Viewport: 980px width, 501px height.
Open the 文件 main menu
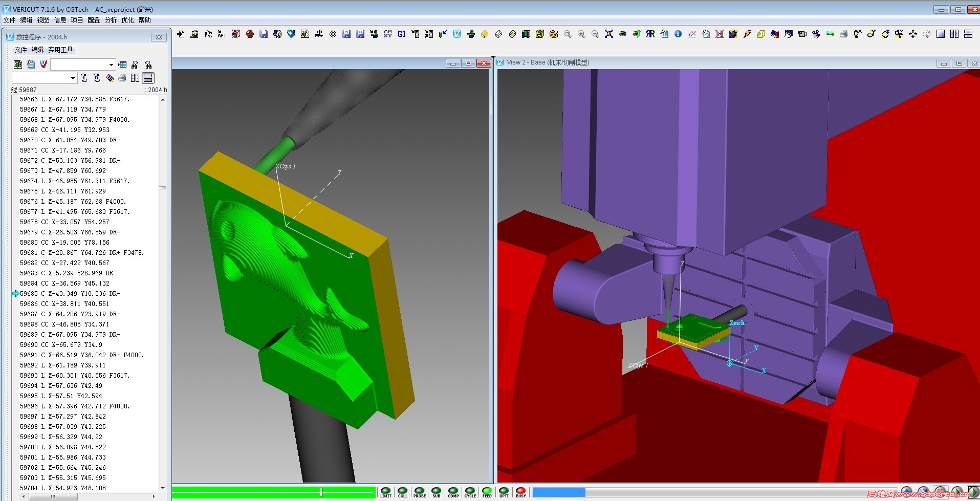click(x=10, y=20)
